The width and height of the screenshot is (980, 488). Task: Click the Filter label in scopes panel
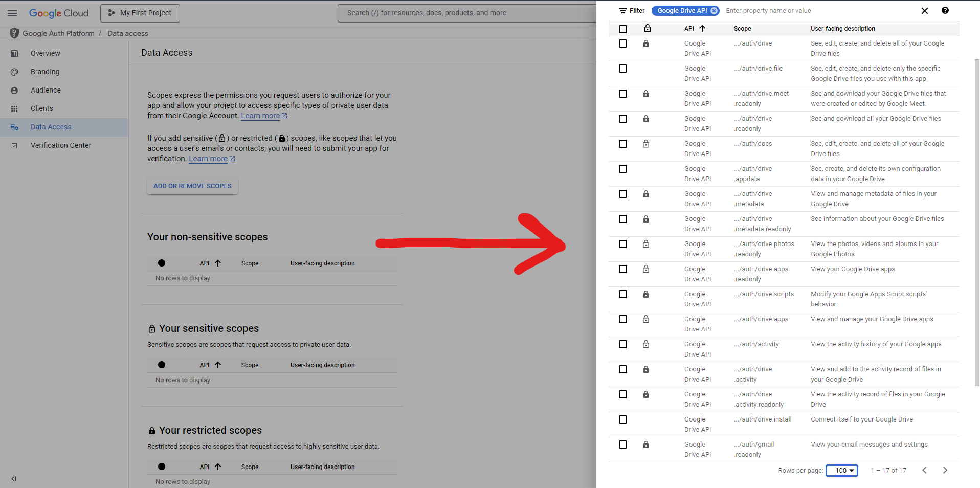637,11
